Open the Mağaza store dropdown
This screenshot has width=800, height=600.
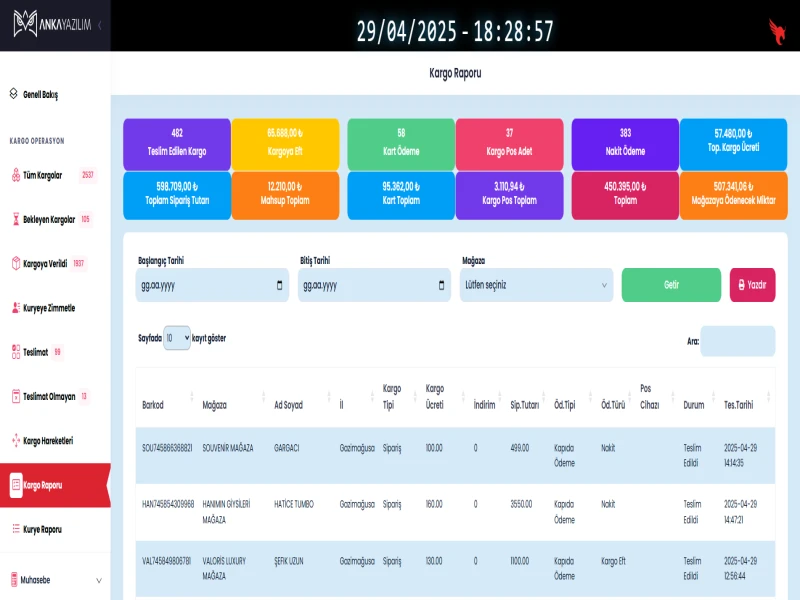[x=536, y=285]
